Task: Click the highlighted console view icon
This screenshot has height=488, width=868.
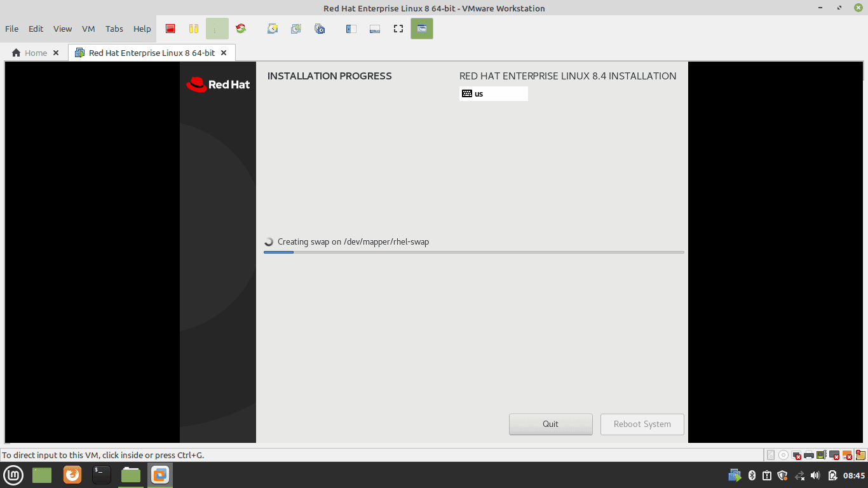Action: coord(422,29)
